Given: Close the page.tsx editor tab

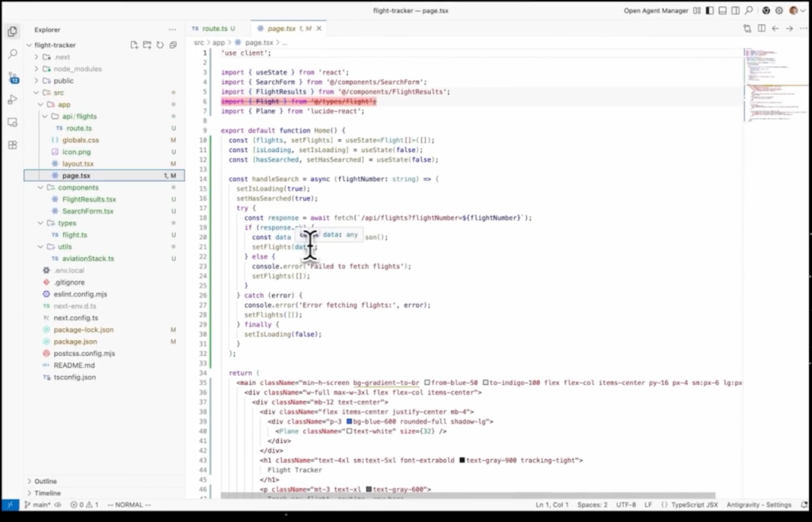Looking at the screenshot, I should point(319,29).
